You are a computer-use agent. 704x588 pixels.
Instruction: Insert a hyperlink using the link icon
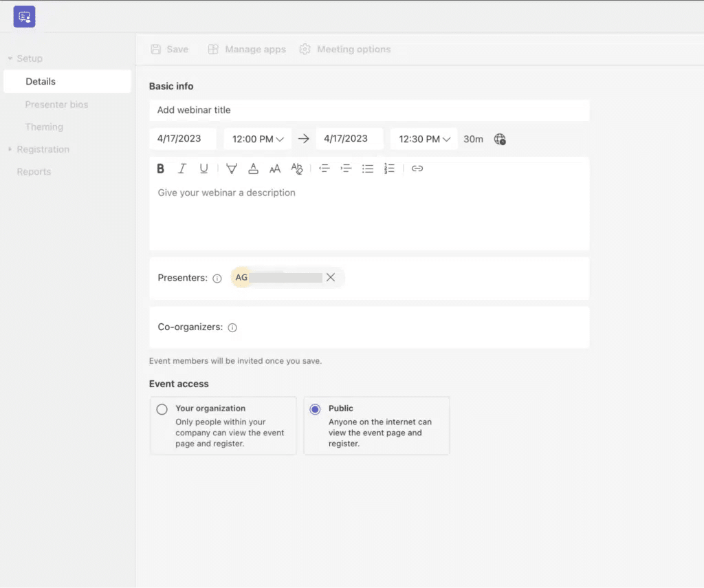417,168
